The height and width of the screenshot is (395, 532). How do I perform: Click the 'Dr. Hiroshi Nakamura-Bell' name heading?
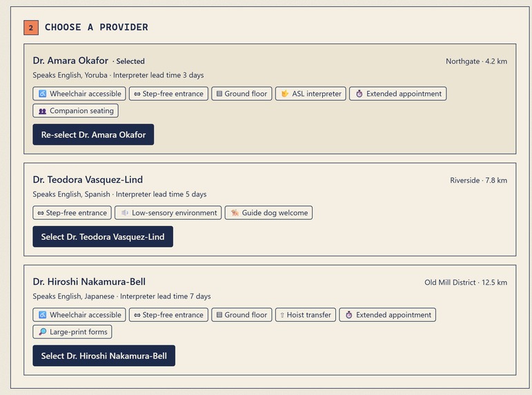89,281
